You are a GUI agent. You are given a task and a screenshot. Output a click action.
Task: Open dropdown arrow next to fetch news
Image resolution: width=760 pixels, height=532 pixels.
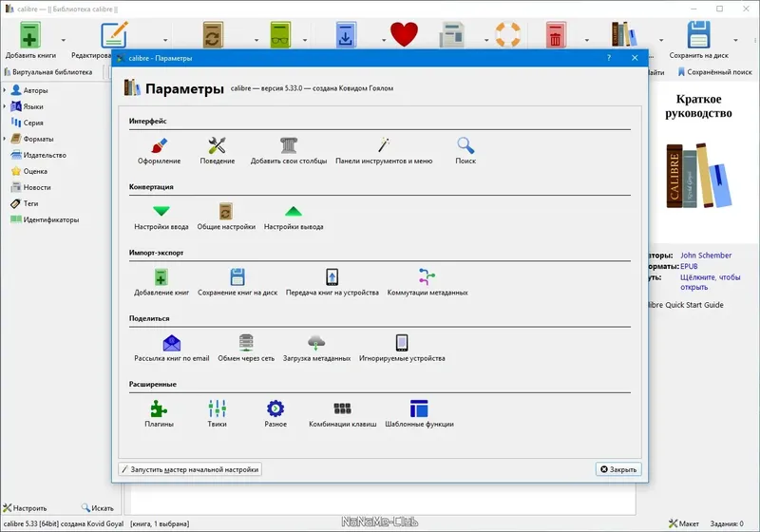click(x=486, y=40)
